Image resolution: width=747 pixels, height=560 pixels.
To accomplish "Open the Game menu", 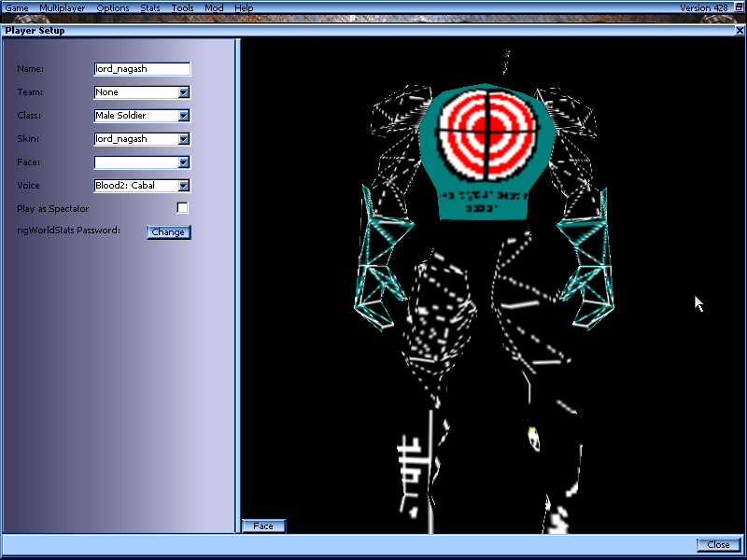I will pos(17,7).
